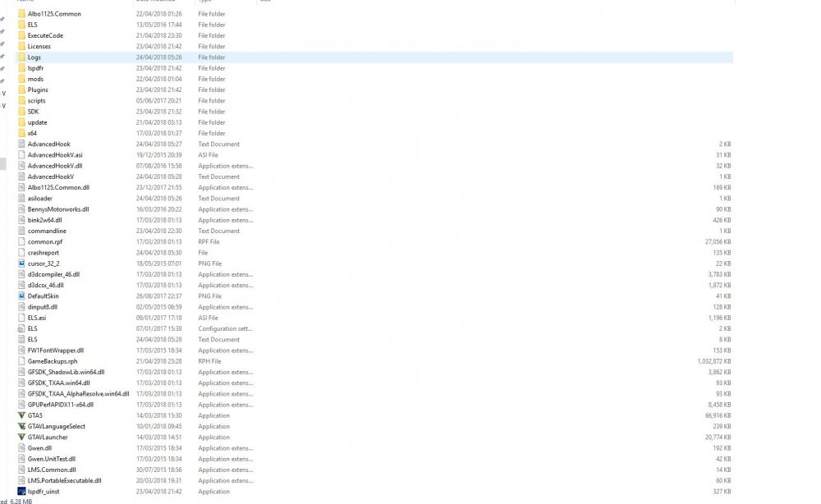Click the Plugins folder icon
Viewport: 821px width, 504px height.
pyautogui.click(x=21, y=89)
